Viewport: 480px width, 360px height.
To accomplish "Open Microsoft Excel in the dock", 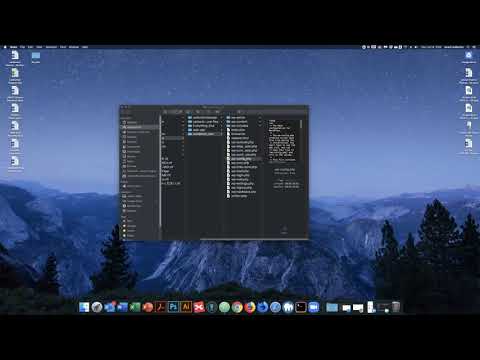I will coord(135,307).
